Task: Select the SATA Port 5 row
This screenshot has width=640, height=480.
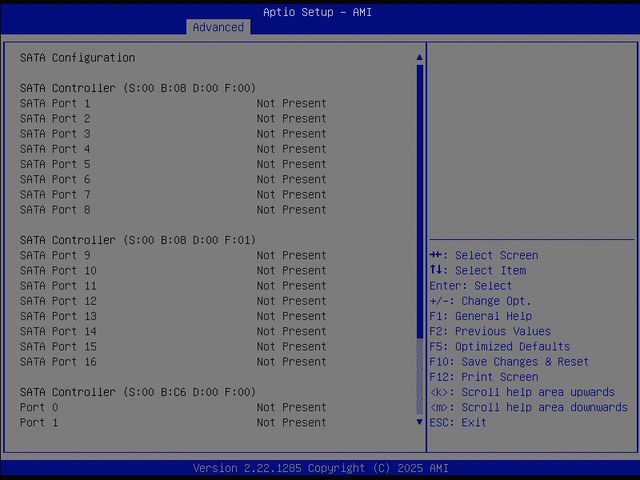Action: [x=173, y=164]
